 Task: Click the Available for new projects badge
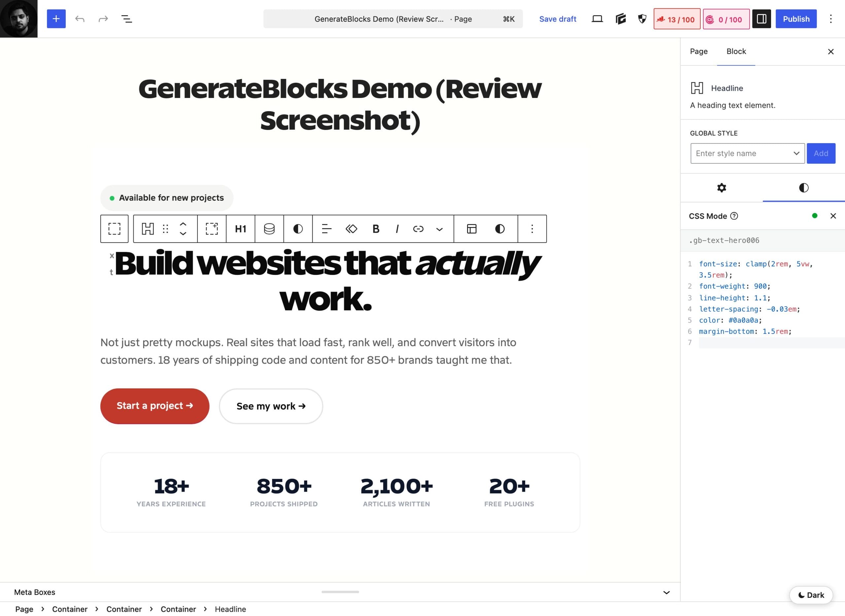pyautogui.click(x=167, y=198)
